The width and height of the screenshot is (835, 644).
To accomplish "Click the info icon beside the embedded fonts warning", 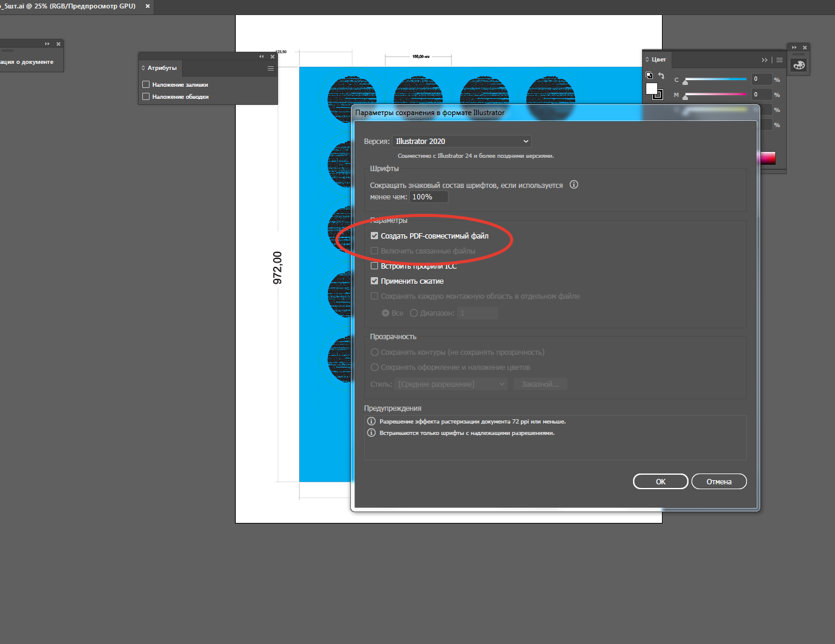I will click(371, 433).
